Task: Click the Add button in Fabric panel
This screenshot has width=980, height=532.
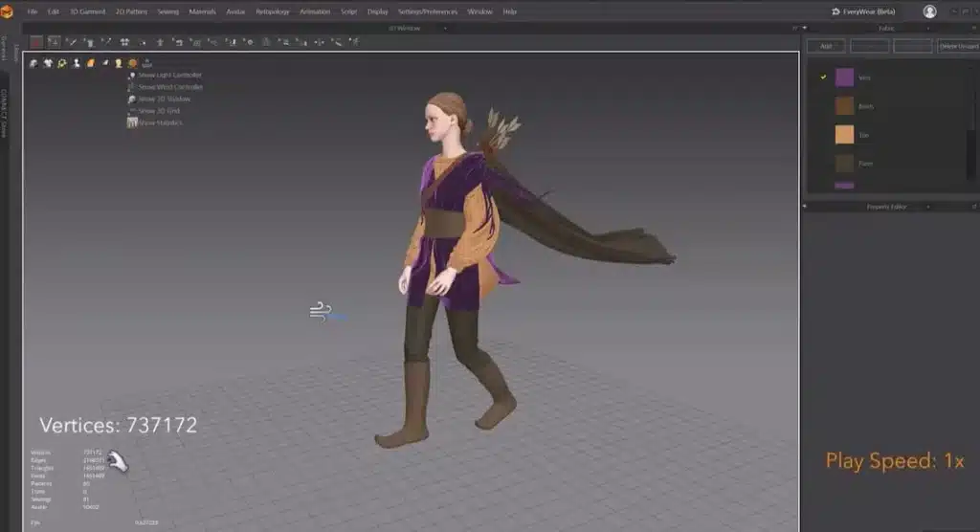Action: pyautogui.click(x=826, y=46)
